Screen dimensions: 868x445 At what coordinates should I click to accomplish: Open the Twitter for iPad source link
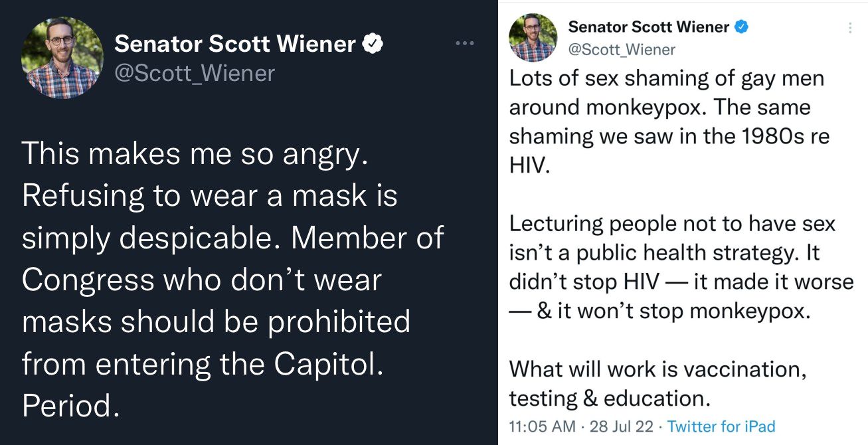721,426
